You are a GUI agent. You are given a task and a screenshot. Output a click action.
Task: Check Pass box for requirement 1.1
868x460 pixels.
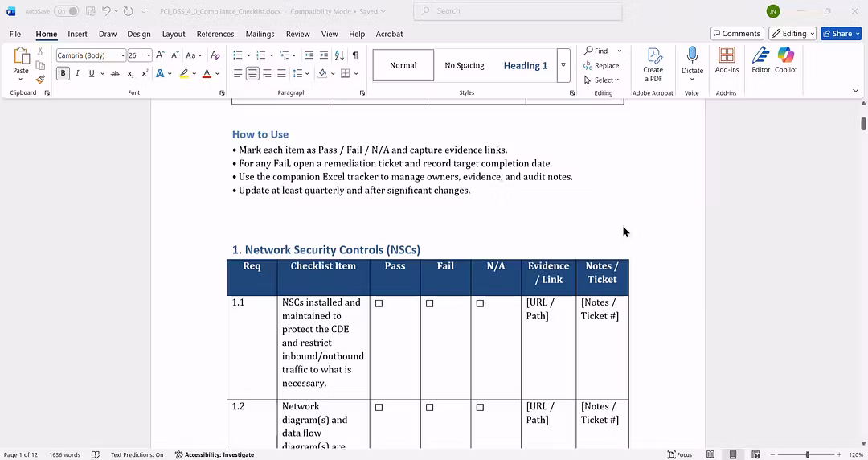(x=379, y=304)
